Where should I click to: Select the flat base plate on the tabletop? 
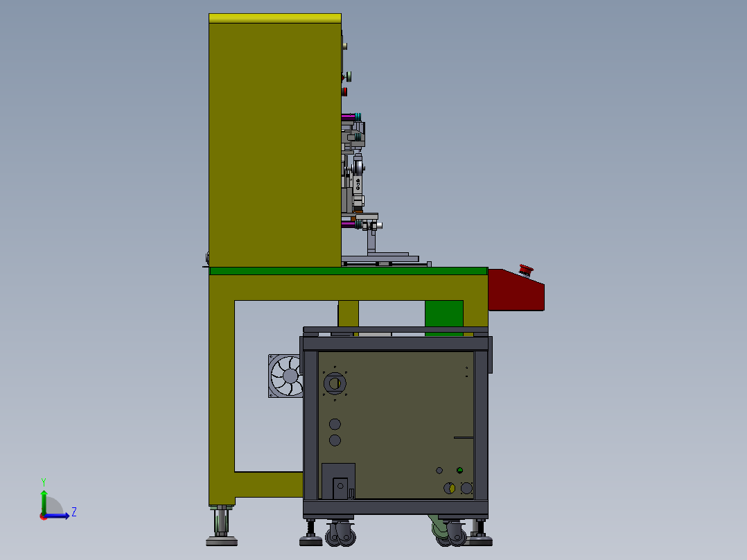click(380, 259)
